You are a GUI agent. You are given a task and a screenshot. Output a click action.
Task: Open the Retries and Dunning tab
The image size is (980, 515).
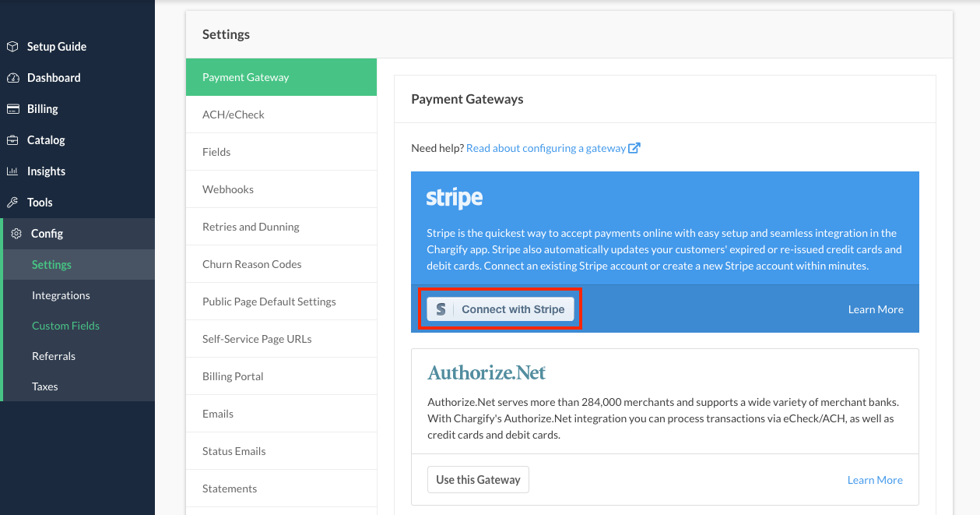(x=251, y=227)
